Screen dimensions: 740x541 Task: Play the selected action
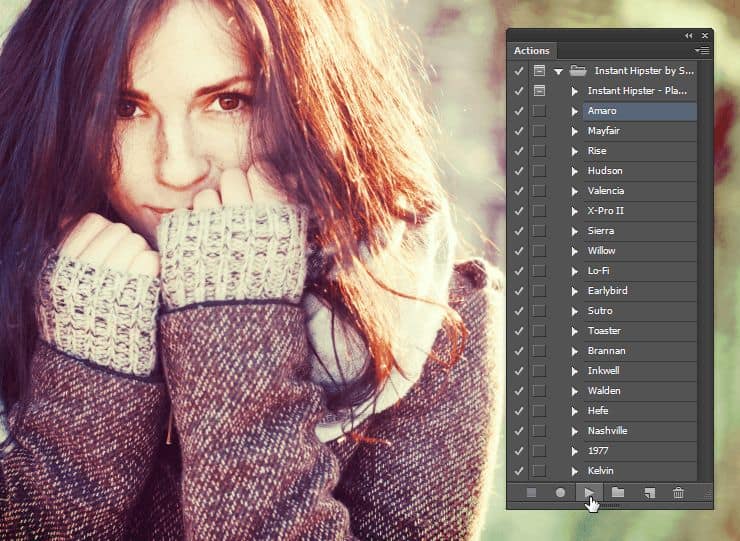(x=590, y=492)
